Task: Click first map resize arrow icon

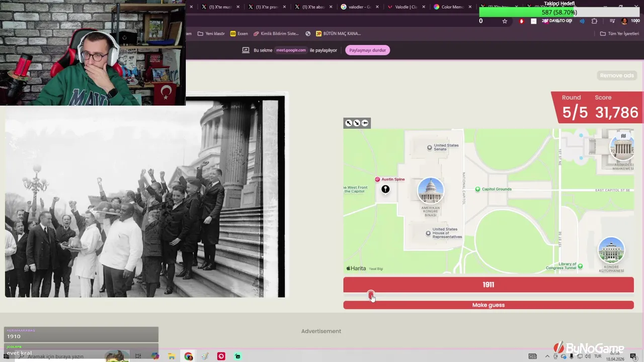Action: tap(349, 123)
